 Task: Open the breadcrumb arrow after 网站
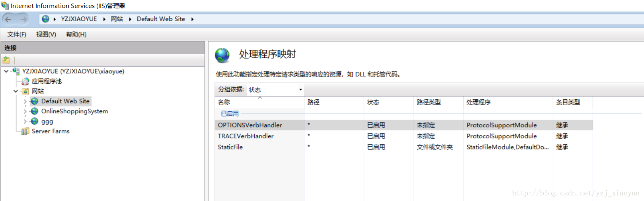coord(130,19)
